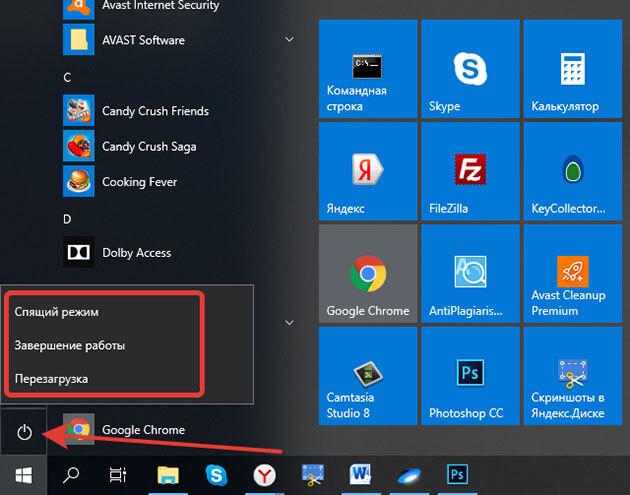Click the letter D section header
Viewport: 630px width, 495px height.
[x=67, y=219]
